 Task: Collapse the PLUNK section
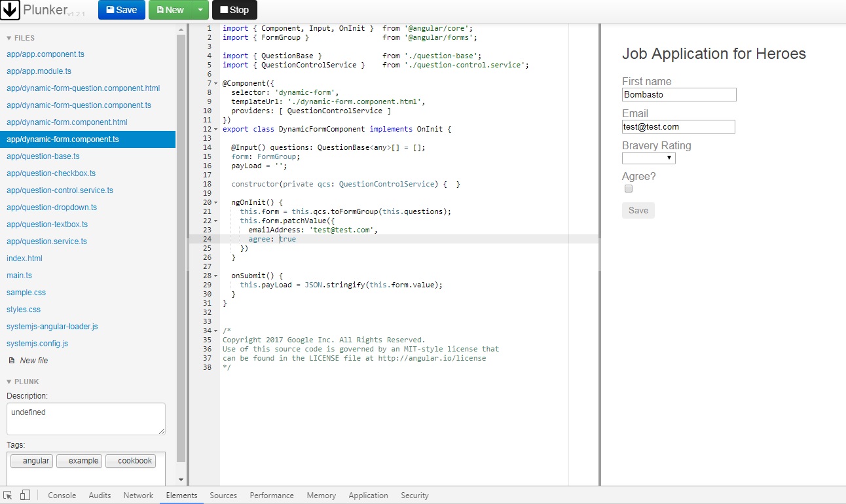pos(9,382)
